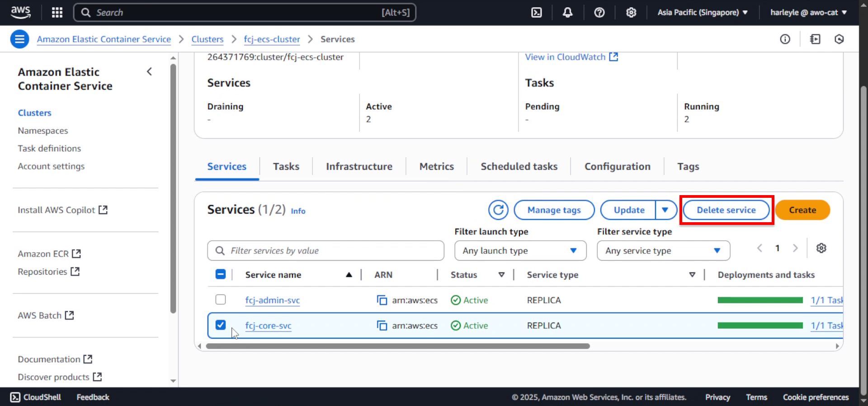Focus the Filter services by value field
Viewport: 868px width, 406px height.
tap(325, 251)
